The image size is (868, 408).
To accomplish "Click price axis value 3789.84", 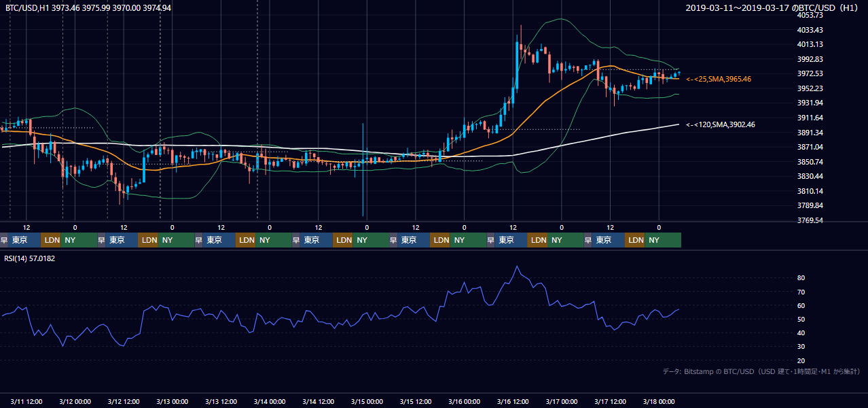I will 810,205.
